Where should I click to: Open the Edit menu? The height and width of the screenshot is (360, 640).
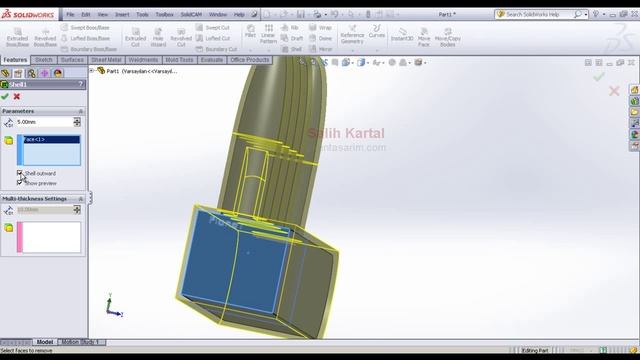pos(86,14)
